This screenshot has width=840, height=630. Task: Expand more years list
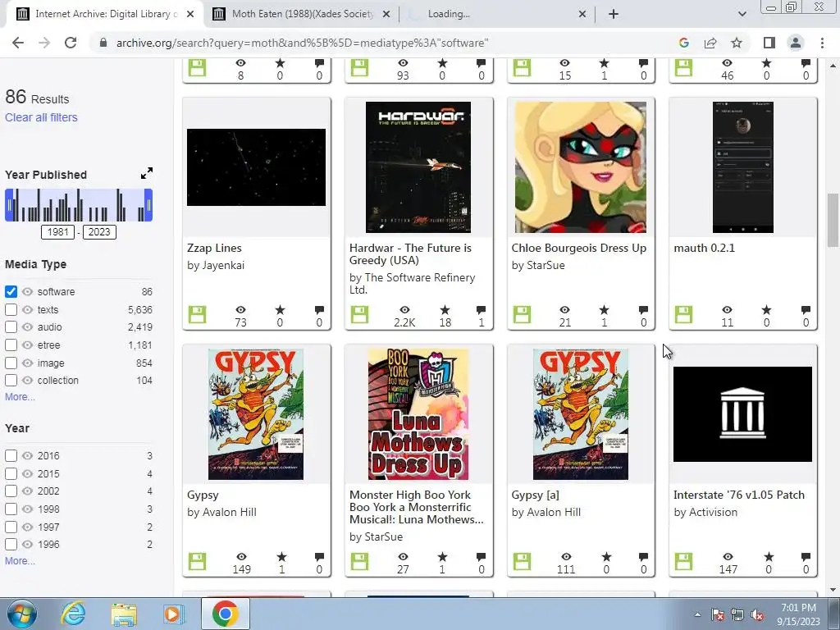[20, 561]
